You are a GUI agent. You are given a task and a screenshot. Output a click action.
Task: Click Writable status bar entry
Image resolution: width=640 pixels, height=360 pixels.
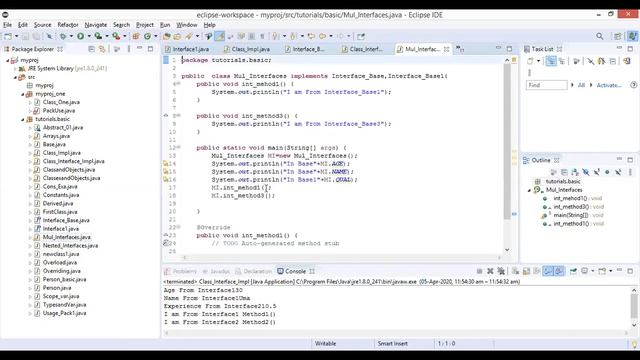[x=325, y=344]
